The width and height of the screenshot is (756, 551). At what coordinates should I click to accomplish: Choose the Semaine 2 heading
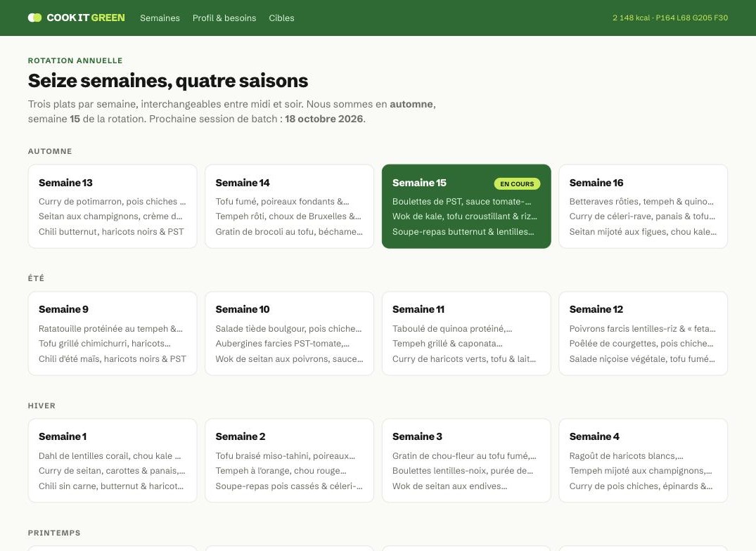click(240, 436)
